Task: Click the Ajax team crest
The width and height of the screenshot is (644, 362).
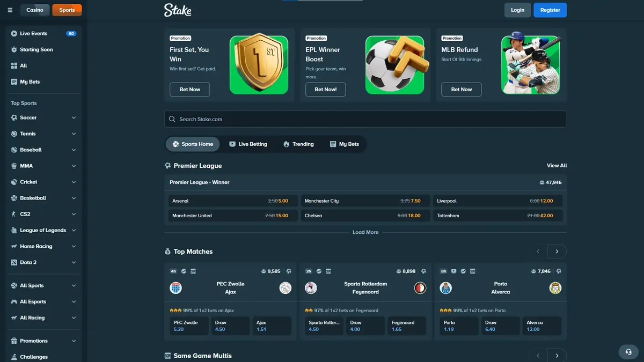Action: (x=286, y=288)
